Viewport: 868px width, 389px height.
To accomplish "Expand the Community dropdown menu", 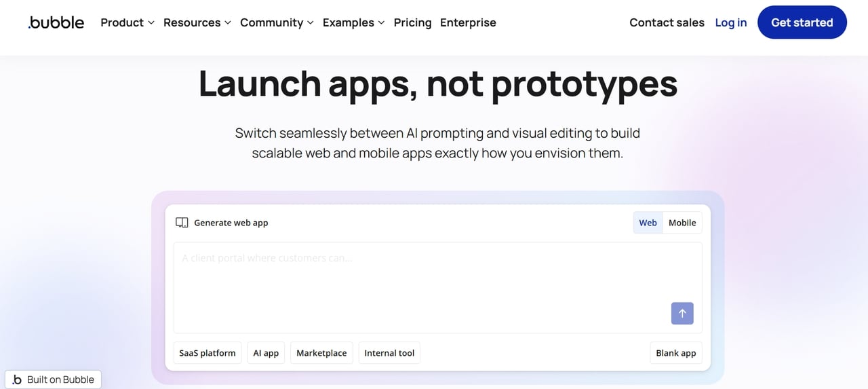I will point(277,22).
